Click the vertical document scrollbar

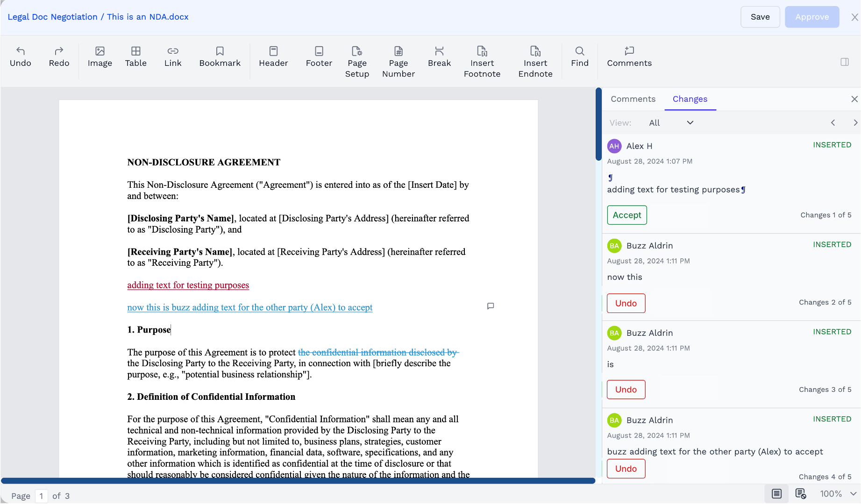click(x=598, y=124)
